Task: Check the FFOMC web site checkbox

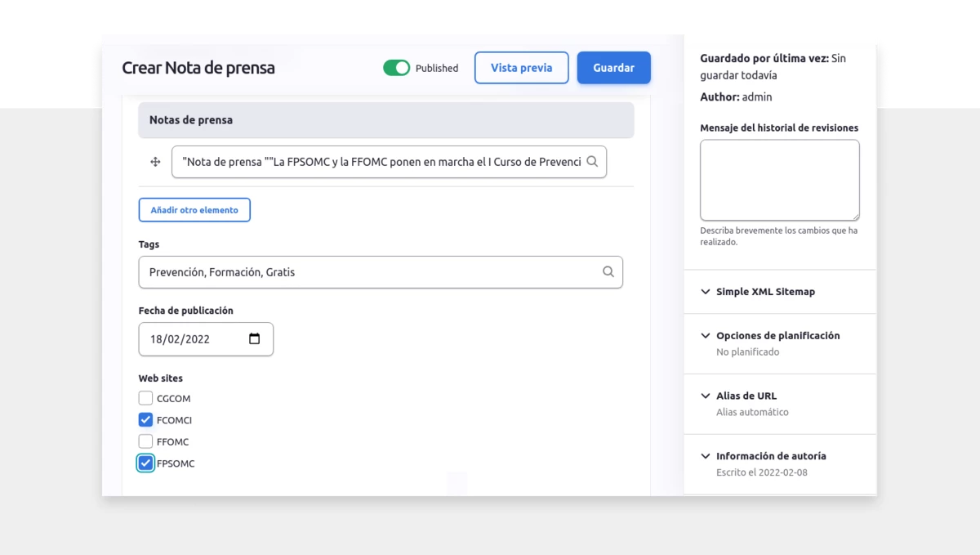Action: pyautogui.click(x=145, y=441)
